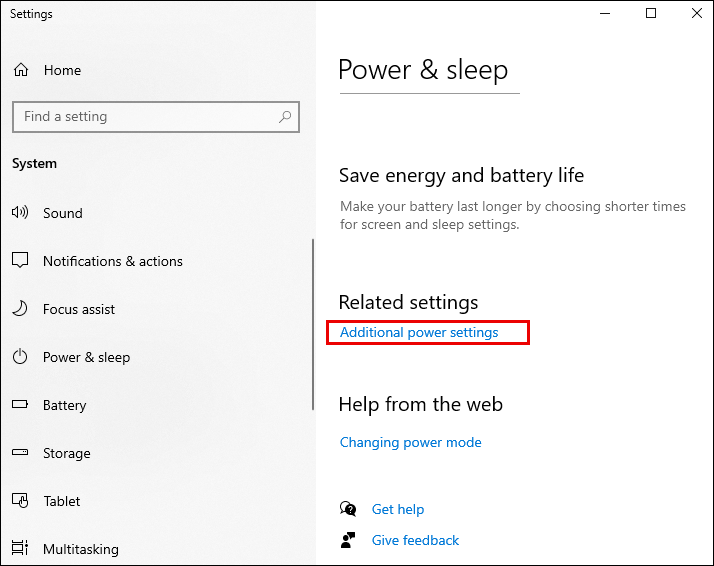Open Additional power settings link
This screenshot has width=714, height=566.
tap(419, 332)
